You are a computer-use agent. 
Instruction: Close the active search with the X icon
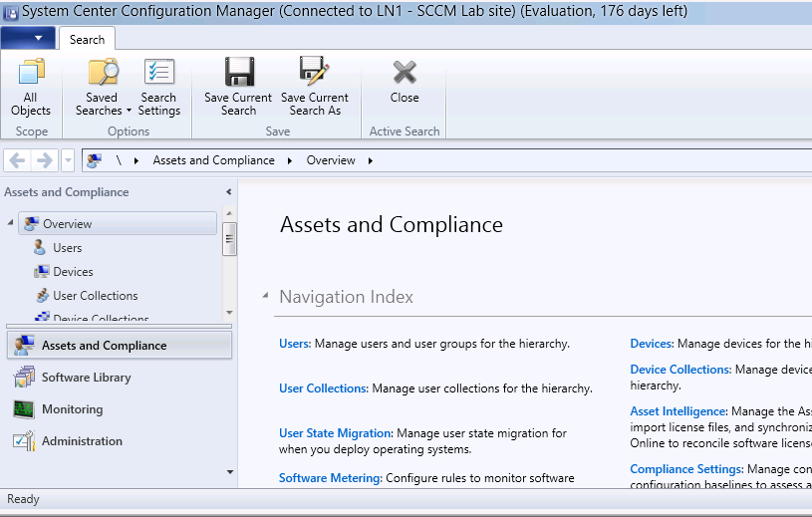tap(405, 72)
